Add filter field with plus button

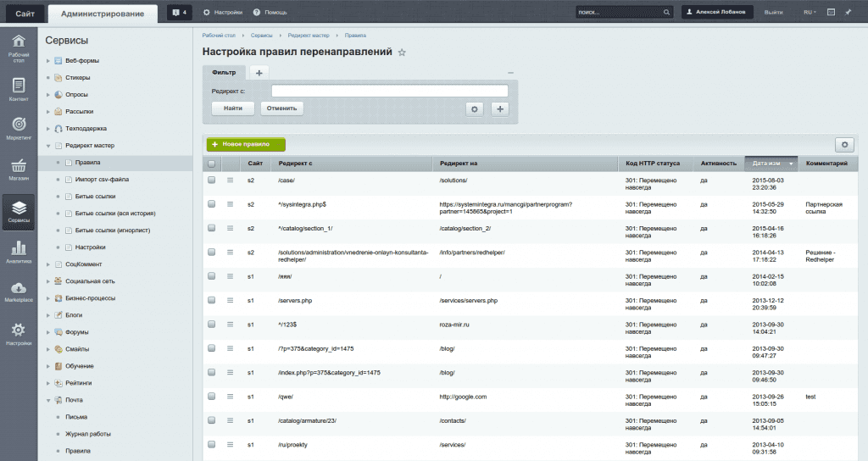500,109
